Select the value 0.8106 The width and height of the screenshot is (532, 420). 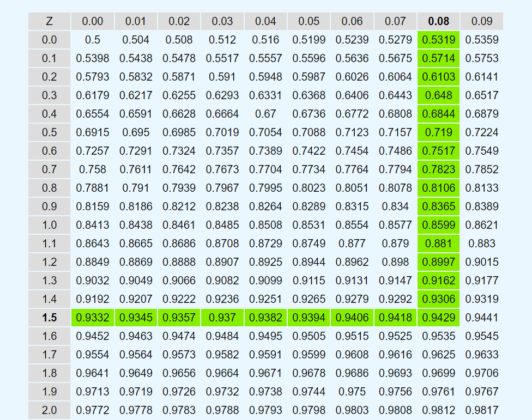point(438,188)
